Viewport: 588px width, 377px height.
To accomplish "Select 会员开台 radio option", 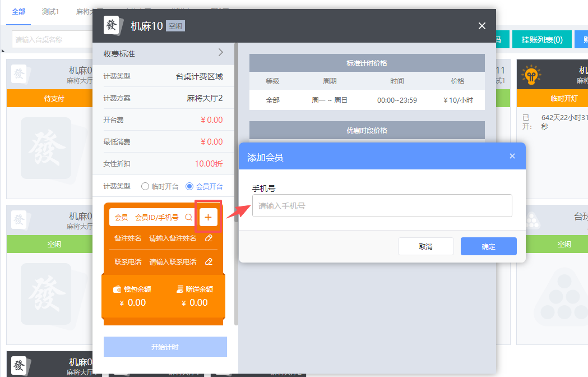I will [190, 186].
